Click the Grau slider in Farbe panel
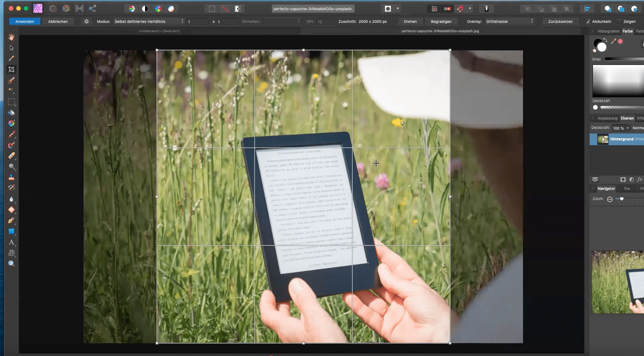The height and width of the screenshot is (356, 644). tap(624, 59)
